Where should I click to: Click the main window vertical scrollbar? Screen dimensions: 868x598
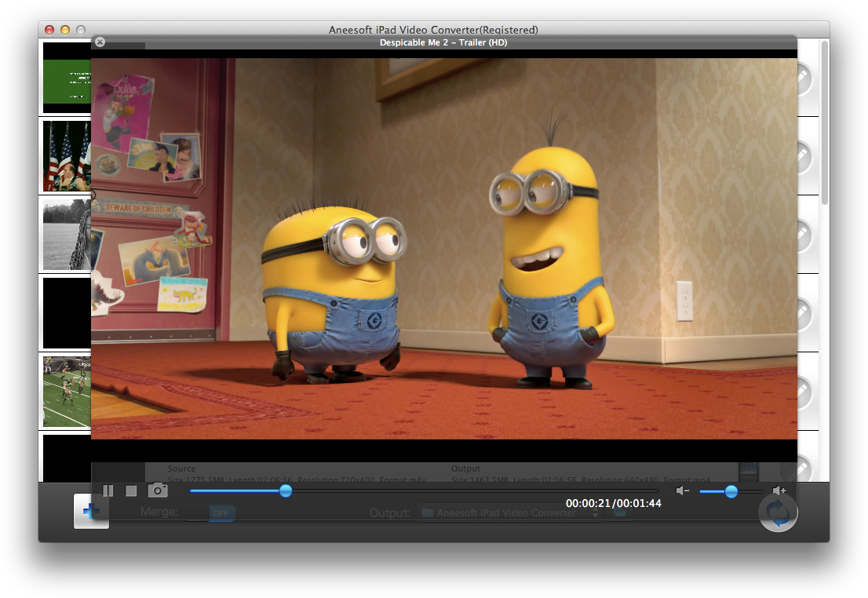click(824, 123)
